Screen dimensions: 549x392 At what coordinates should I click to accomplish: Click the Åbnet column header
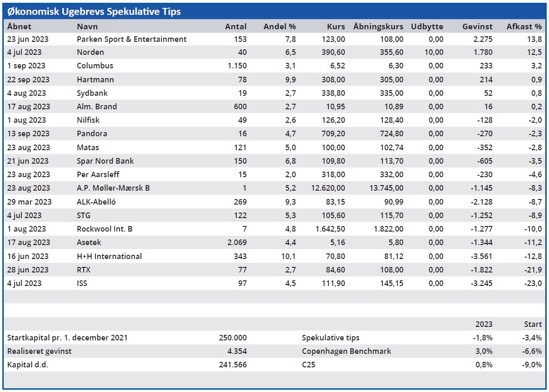(x=20, y=27)
